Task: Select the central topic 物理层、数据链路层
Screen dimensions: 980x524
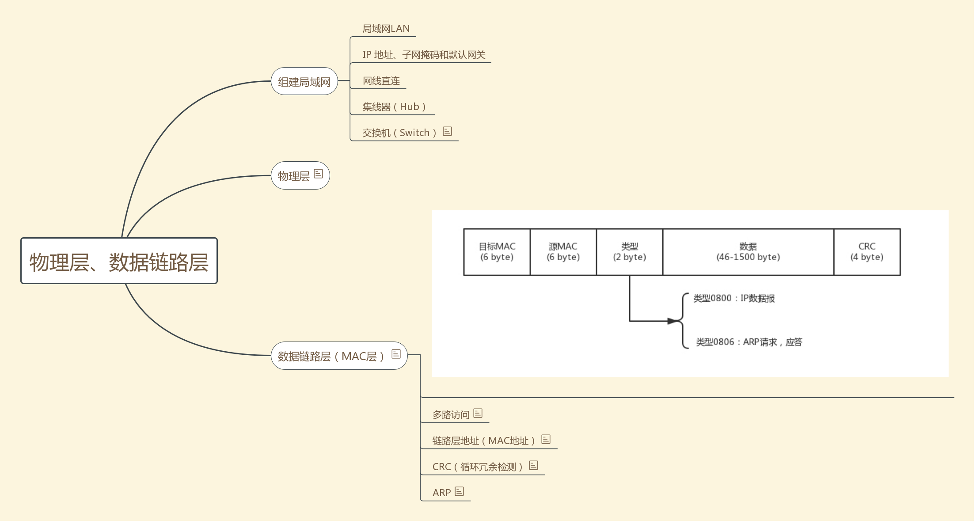Action: 119,261
